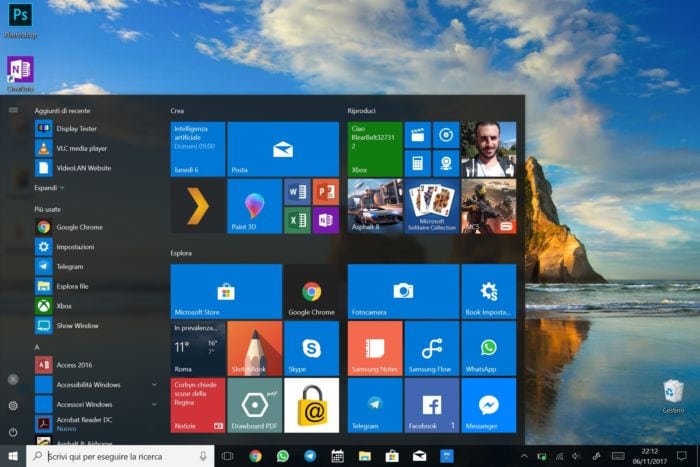
Task: Open the Notizie news tile
Action: click(x=198, y=405)
